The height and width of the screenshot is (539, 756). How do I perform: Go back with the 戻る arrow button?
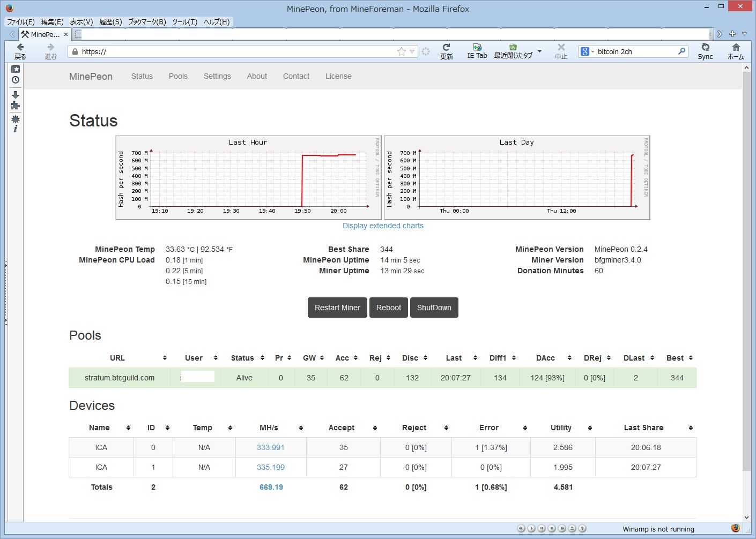pos(20,51)
